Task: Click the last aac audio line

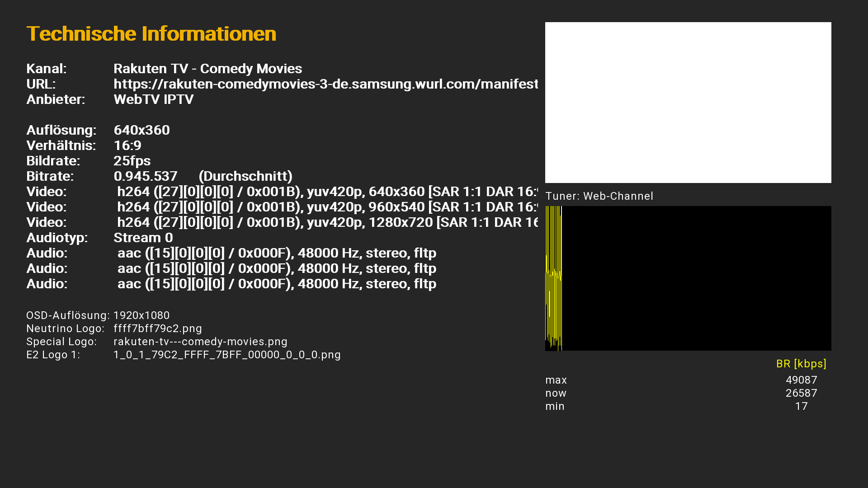Action: (277, 284)
